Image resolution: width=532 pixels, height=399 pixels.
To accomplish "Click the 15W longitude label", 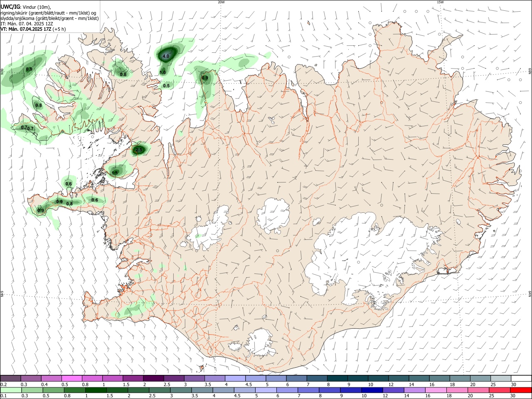I will point(440,2).
